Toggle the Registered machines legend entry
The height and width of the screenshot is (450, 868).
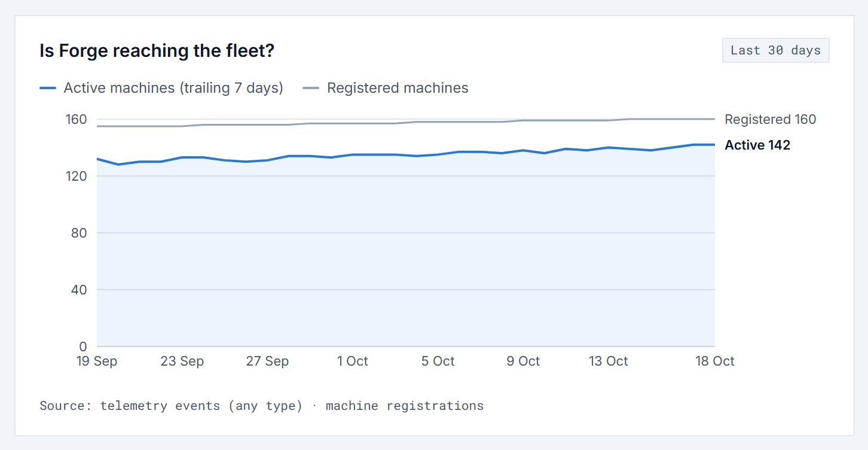pyautogui.click(x=386, y=88)
